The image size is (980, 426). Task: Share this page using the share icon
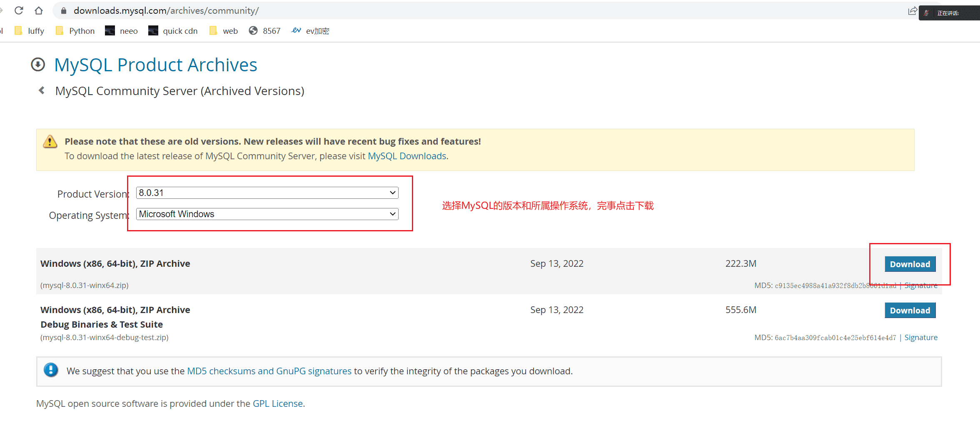[x=912, y=11]
